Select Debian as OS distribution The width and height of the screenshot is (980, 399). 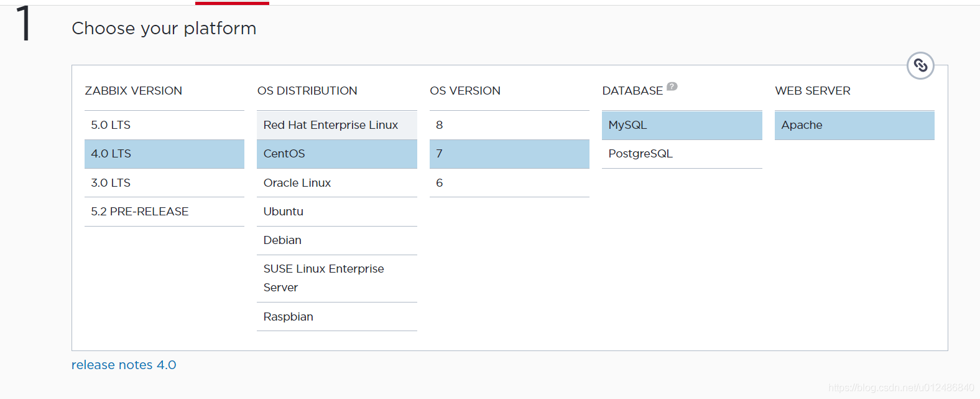click(x=337, y=240)
